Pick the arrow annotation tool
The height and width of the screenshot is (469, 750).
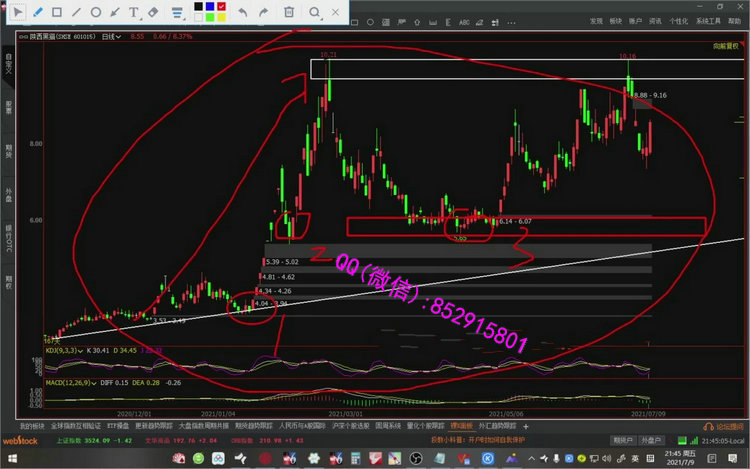click(114, 12)
